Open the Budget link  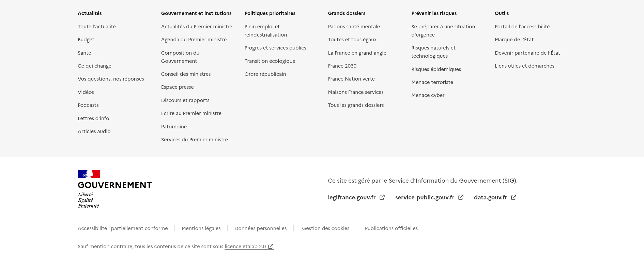click(x=86, y=40)
